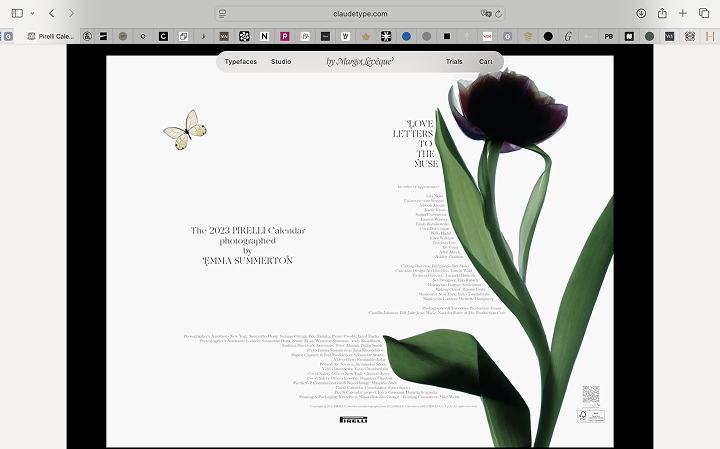The height and width of the screenshot is (449, 720).
Task: Click the Pirelli logo on the page
Action: point(354,420)
